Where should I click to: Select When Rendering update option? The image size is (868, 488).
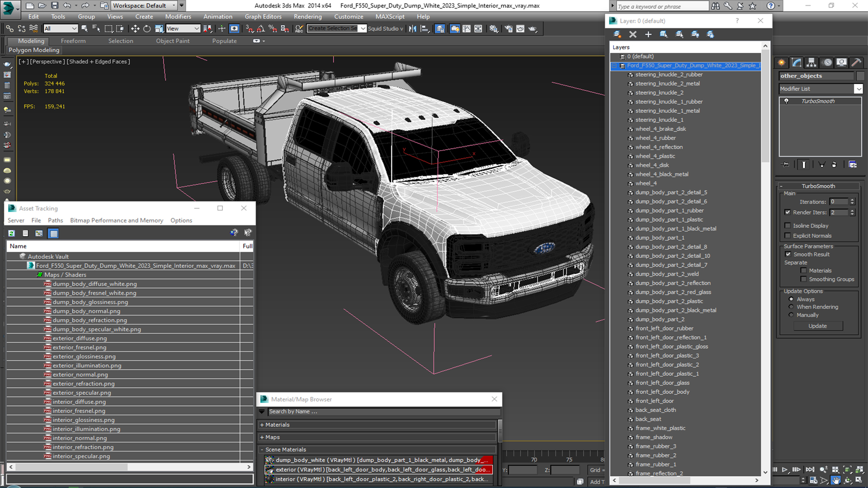tap(791, 307)
